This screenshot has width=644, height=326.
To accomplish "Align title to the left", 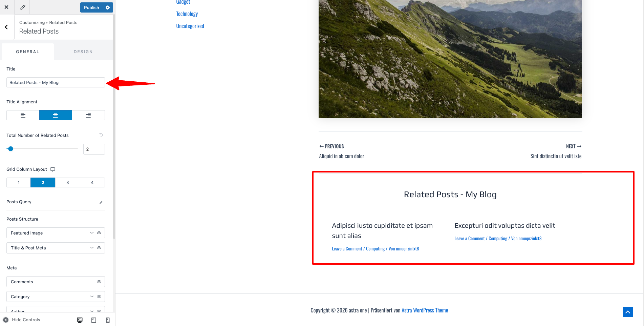I will click(x=23, y=115).
